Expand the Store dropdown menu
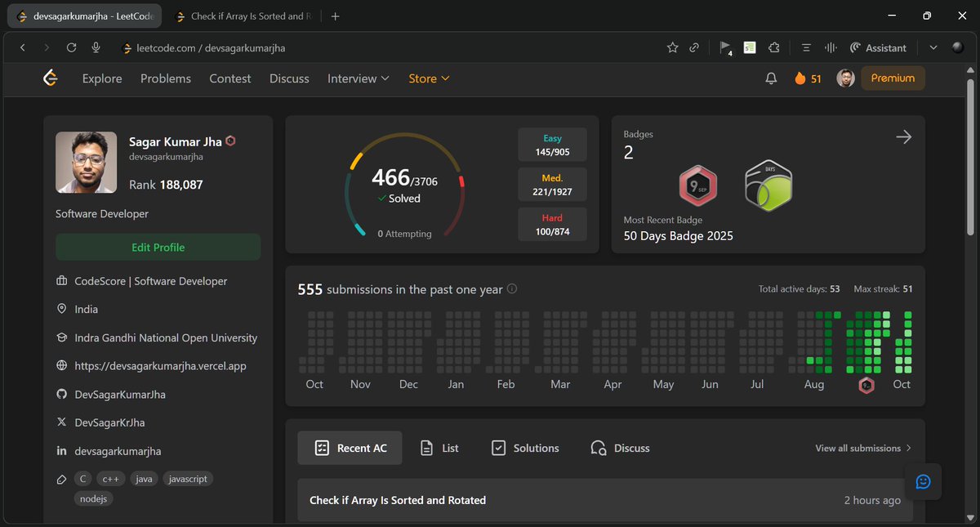Screen dimensions: 980x527 [430, 78]
